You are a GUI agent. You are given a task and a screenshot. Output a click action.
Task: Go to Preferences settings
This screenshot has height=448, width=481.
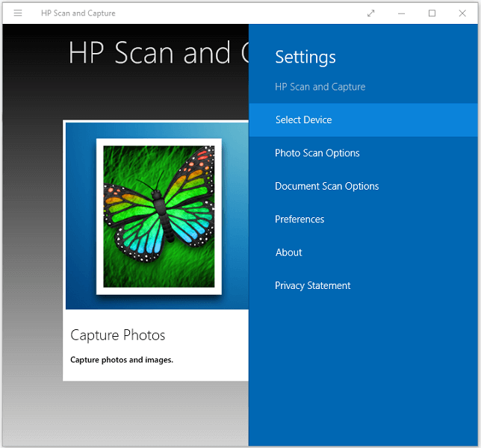pyautogui.click(x=363, y=220)
